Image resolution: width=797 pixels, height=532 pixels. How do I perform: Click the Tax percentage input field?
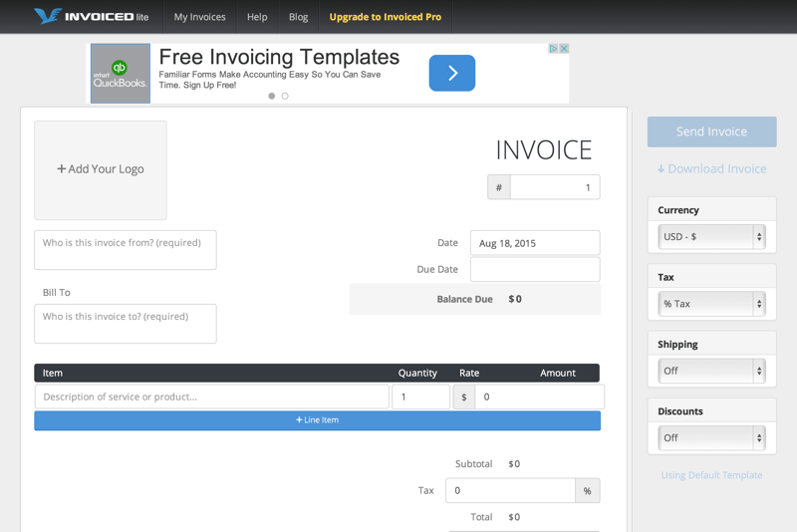pos(510,491)
